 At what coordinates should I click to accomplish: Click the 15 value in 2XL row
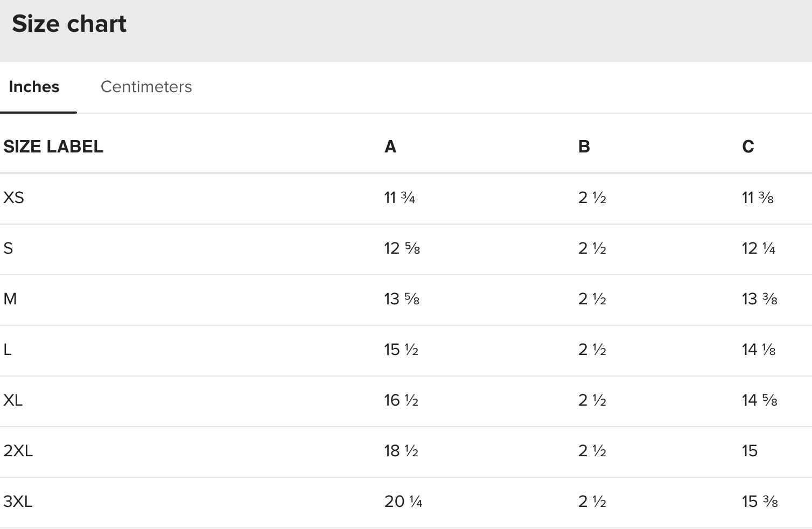pos(750,451)
